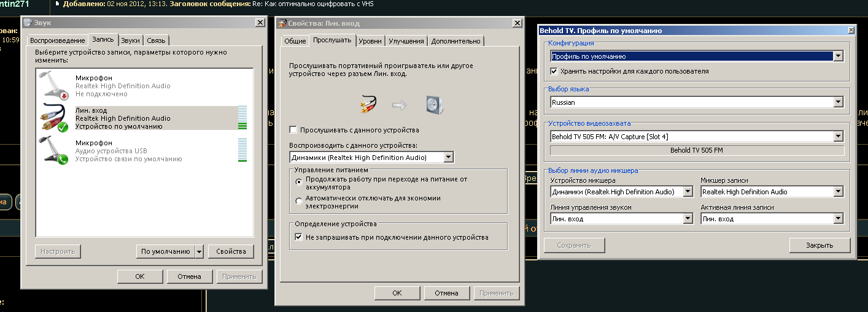868x312 pixels.
Task: Open the Уровни tab
Action: coord(370,41)
